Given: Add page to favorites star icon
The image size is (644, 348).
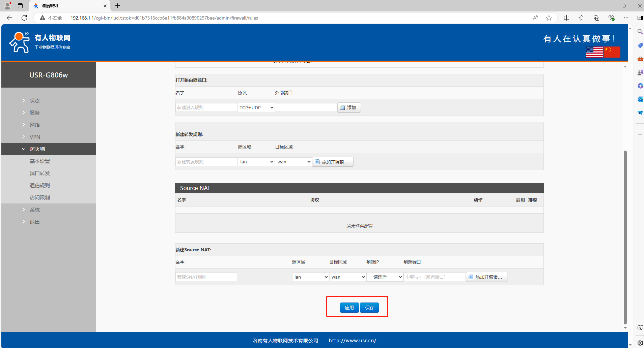Looking at the screenshot, I should pos(549,18).
